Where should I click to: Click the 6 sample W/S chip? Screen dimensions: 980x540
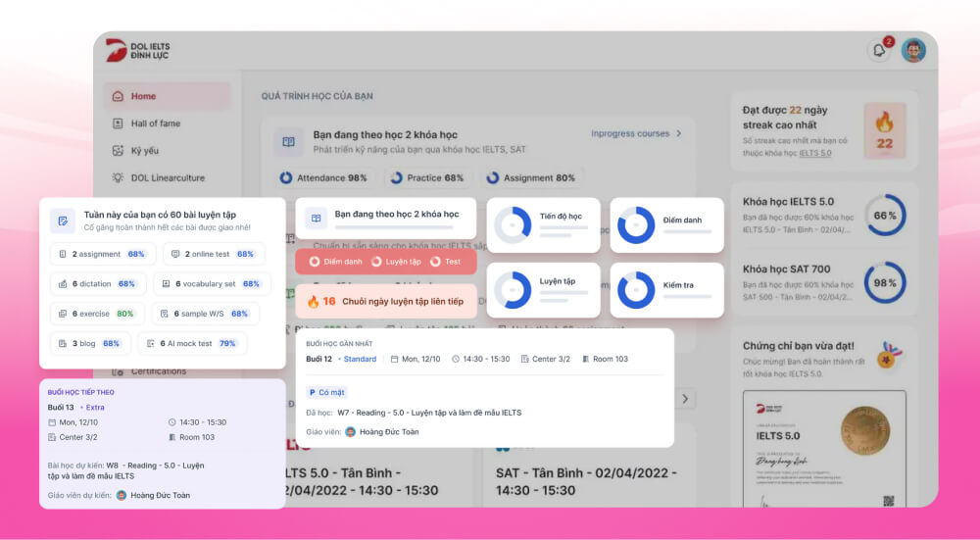(x=206, y=314)
